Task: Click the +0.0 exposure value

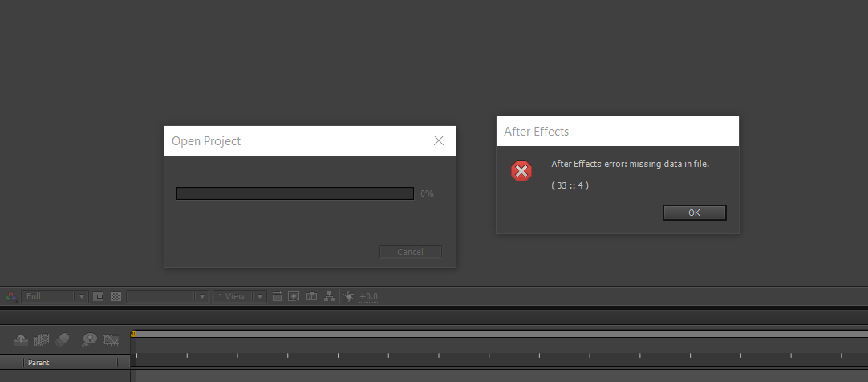Action: 368,297
